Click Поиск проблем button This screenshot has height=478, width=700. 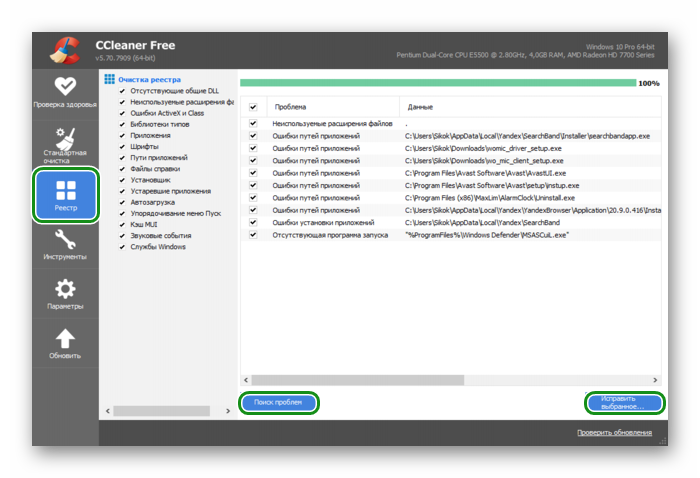(279, 403)
